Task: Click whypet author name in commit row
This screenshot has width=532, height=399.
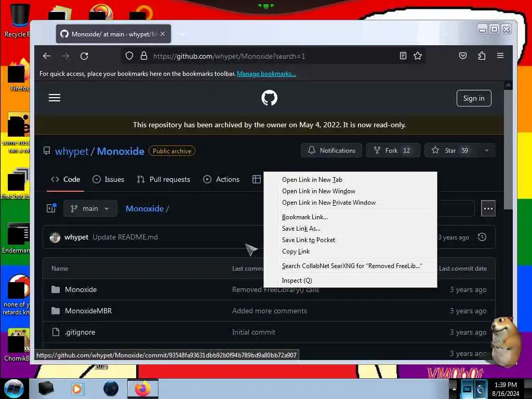Action: (x=76, y=237)
